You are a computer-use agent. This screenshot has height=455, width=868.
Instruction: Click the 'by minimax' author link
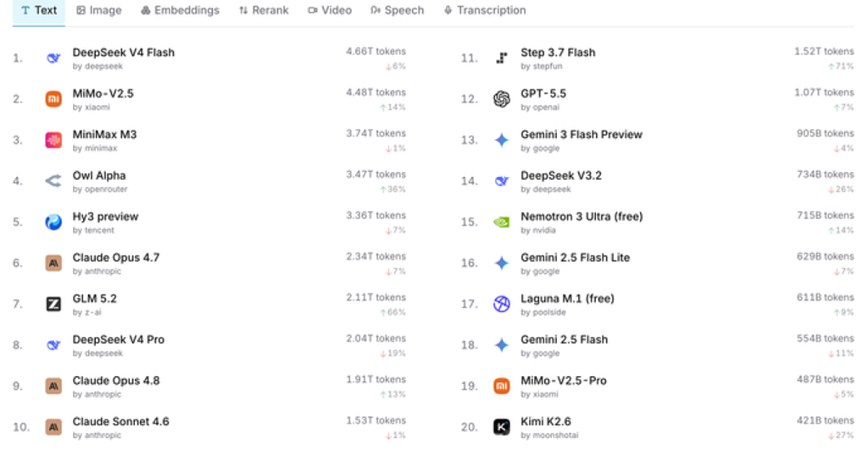(95, 148)
